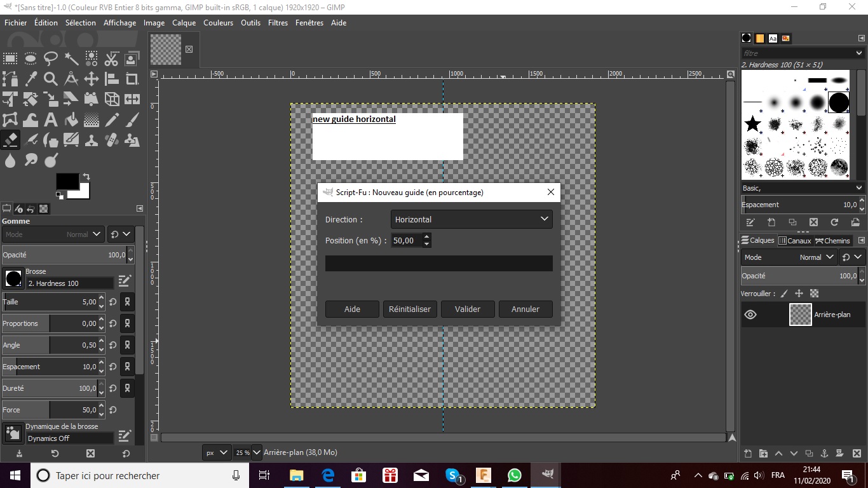The width and height of the screenshot is (868, 488).
Task: Open the brush editor next to Hardness 100
Action: tap(125, 280)
